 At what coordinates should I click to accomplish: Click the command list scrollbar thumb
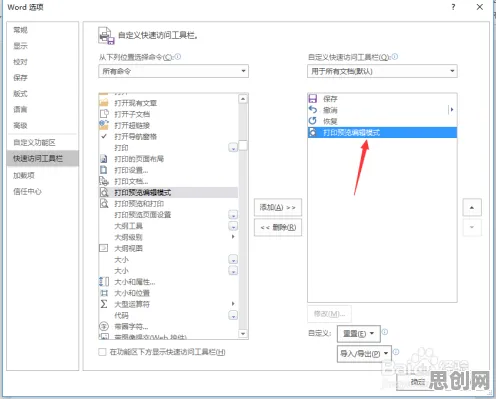(x=243, y=146)
